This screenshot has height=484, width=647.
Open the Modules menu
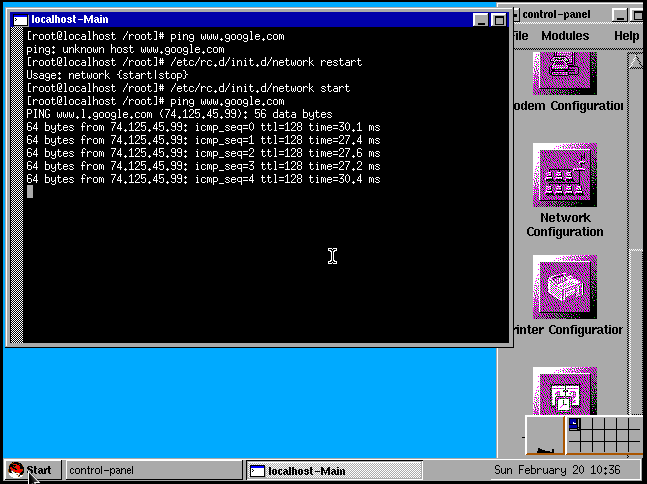565,36
